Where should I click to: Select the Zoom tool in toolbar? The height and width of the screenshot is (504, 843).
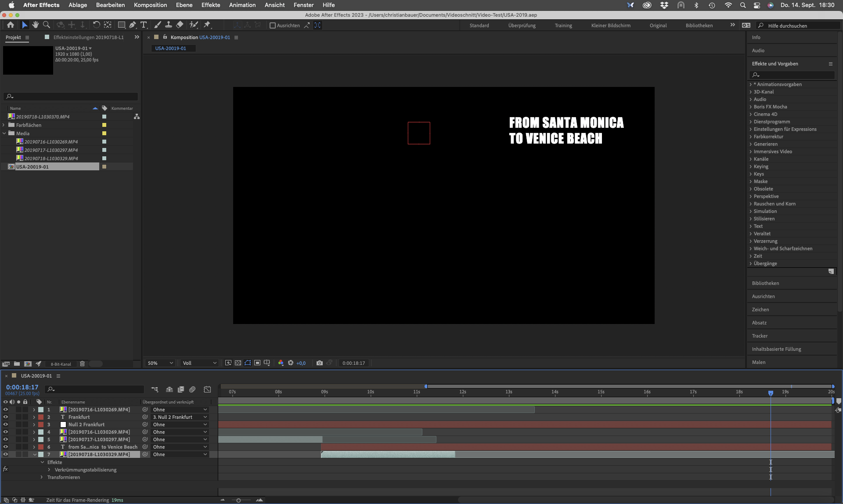pyautogui.click(x=47, y=25)
